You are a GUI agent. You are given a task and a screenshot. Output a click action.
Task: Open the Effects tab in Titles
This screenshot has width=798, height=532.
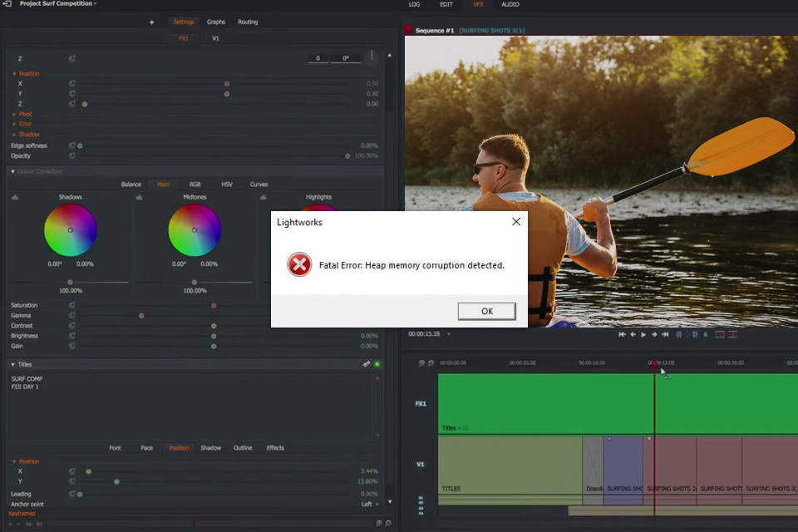pyautogui.click(x=275, y=448)
